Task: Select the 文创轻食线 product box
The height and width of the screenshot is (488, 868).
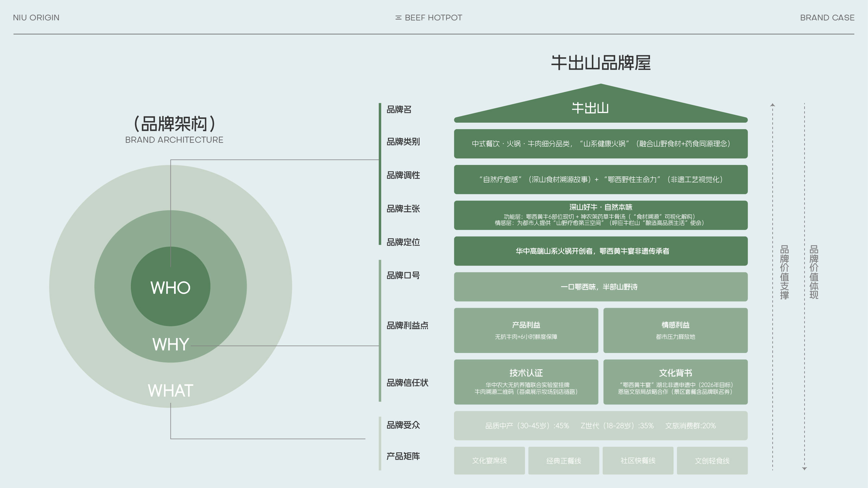Action: [712, 460]
